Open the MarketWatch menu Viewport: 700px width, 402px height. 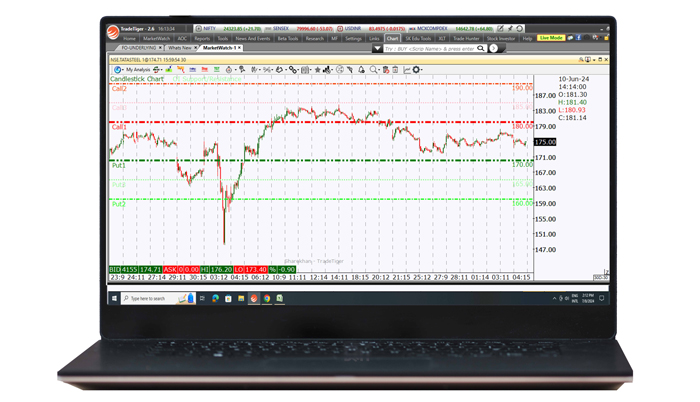(x=156, y=38)
